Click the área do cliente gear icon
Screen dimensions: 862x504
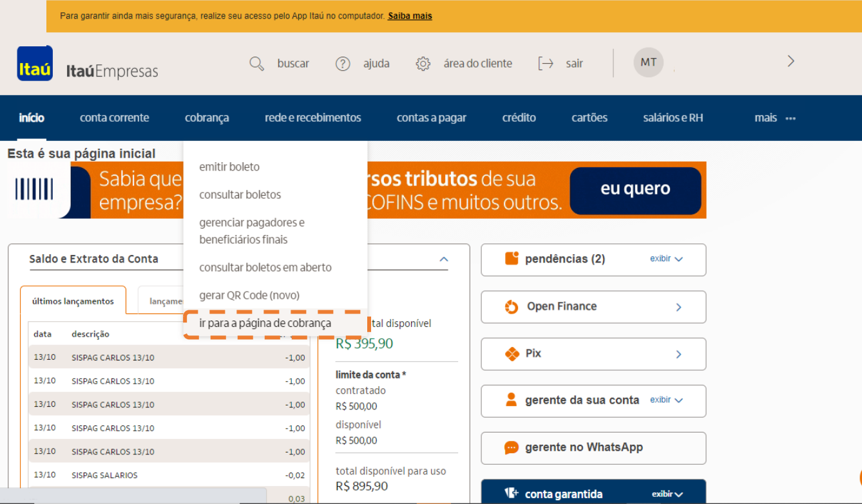click(423, 64)
